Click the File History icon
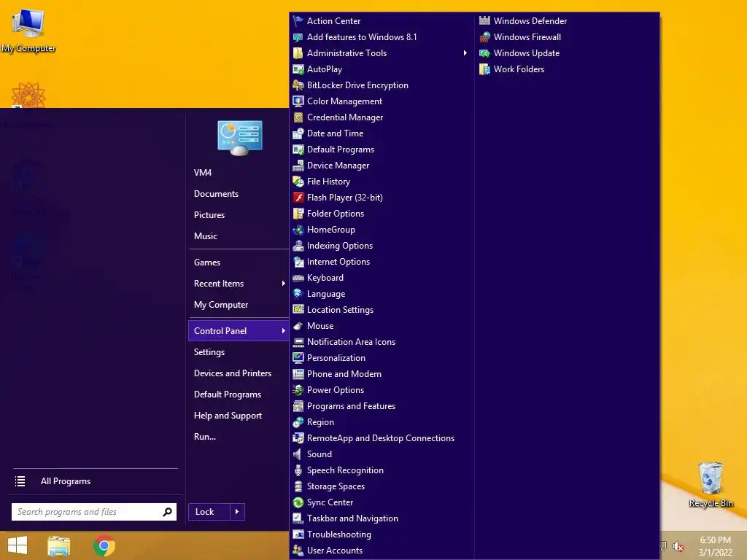 click(x=298, y=182)
